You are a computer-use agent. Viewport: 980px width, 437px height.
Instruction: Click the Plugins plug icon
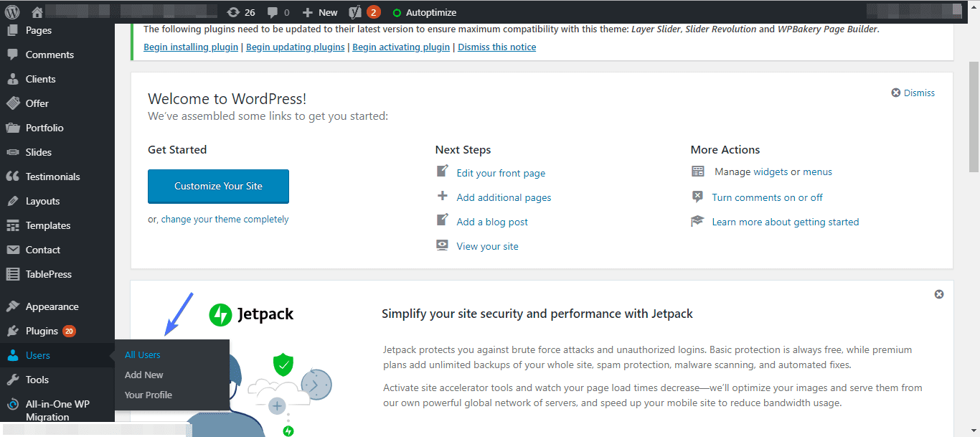13,331
